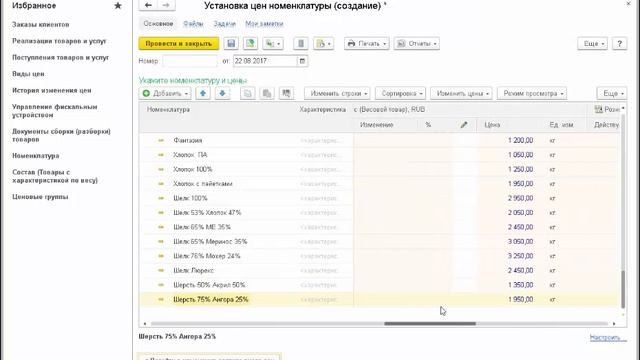Open the calendar picker icon
This screenshot has width=640, height=360.
(302, 61)
